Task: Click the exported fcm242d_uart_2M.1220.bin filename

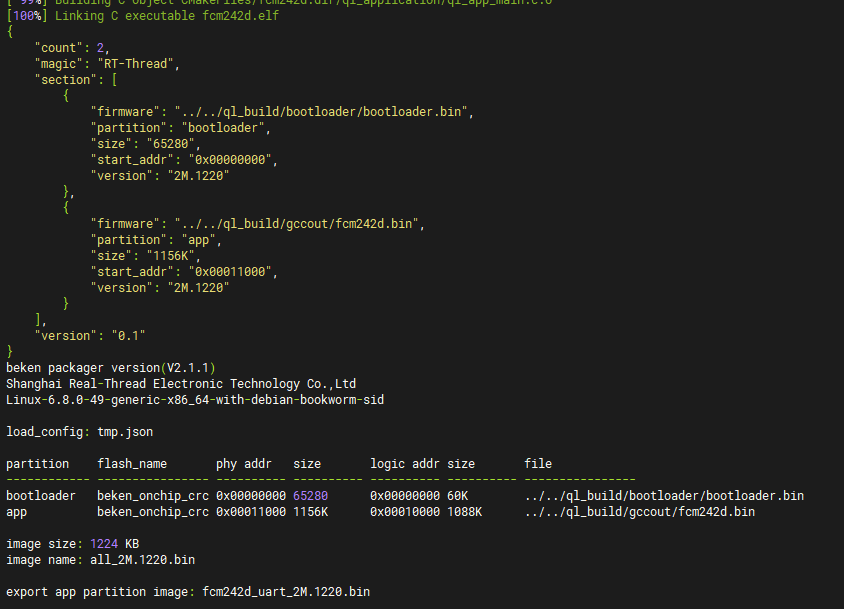Action: [285, 591]
